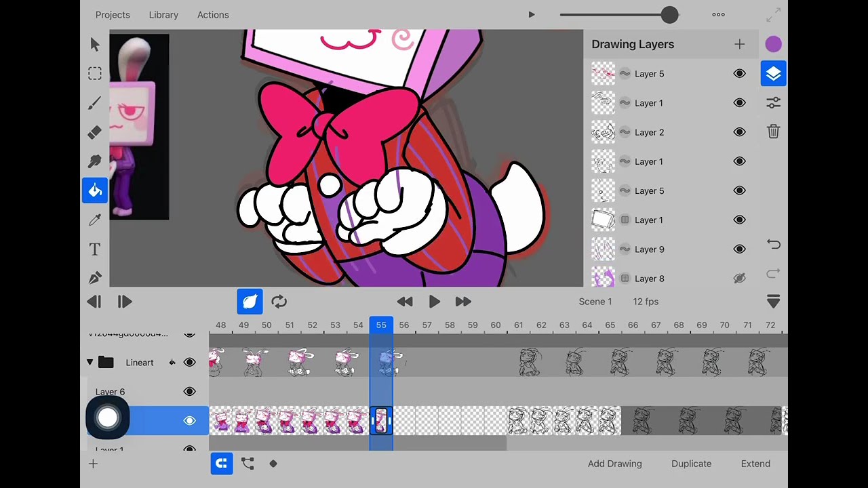Rewind the timeline
Viewport: 868px width, 488px height.
point(405,302)
